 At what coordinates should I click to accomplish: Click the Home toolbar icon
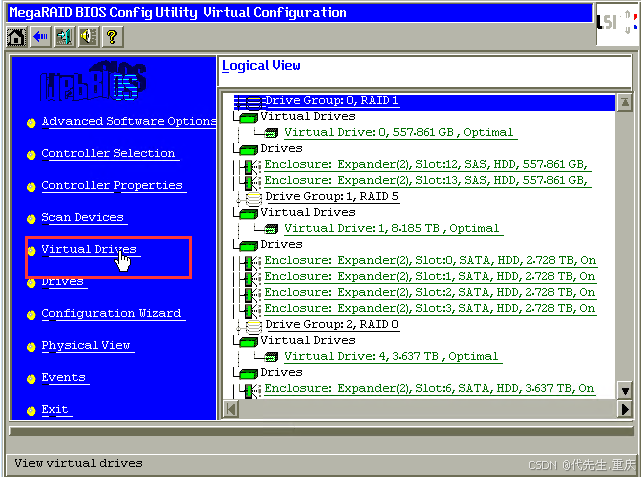click(x=17, y=37)
